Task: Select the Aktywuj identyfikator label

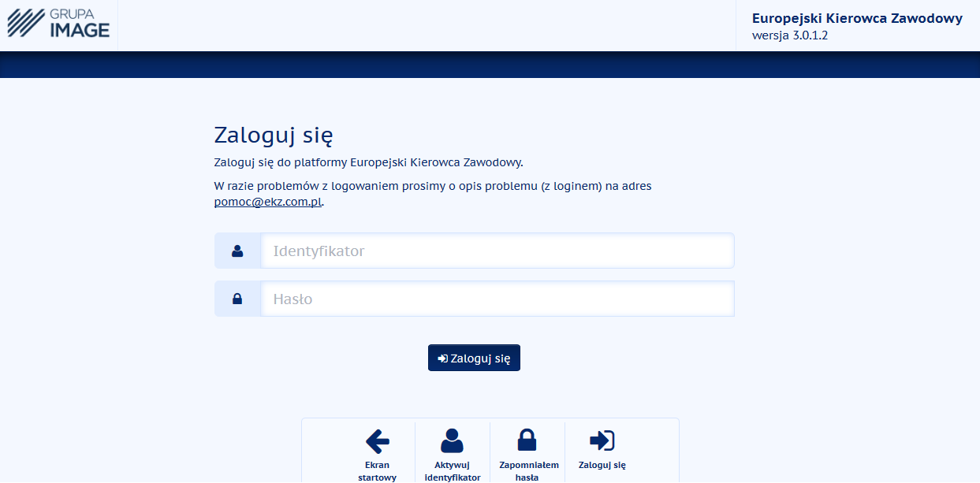Action: (x=452, y=471)
